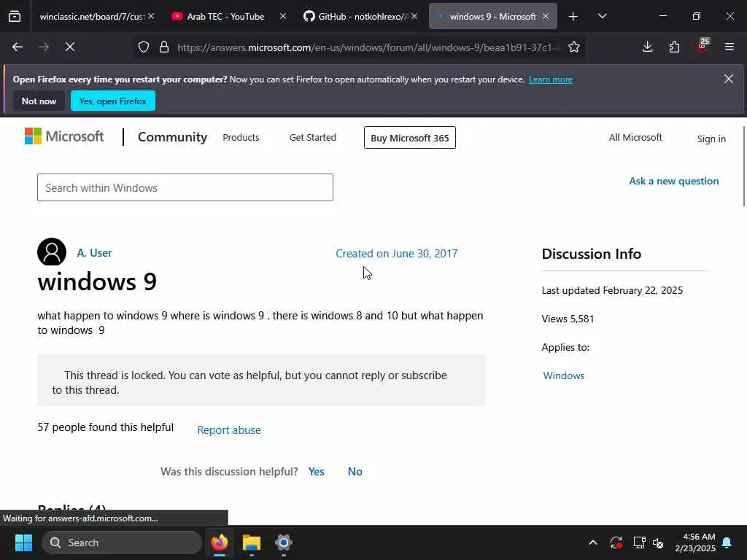Click Not now on Firefox prompt
Viewport: 747px width, 560px height.
pos(39,101)
